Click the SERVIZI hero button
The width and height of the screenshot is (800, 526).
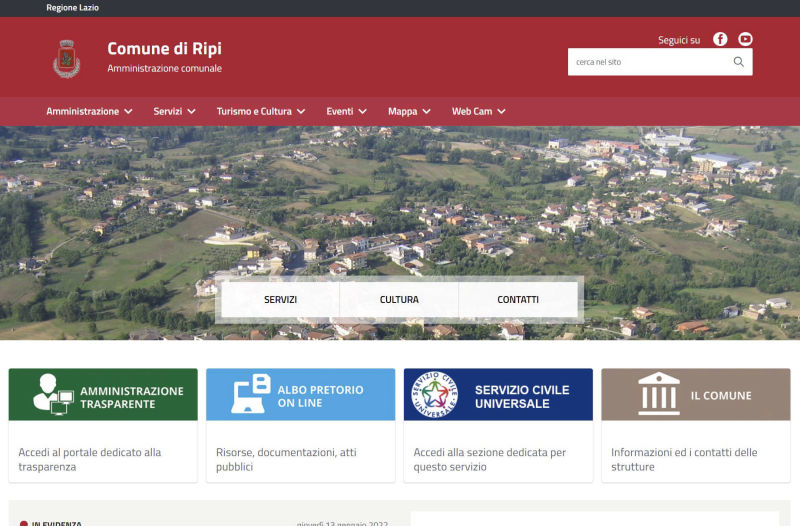(x=280, y=299)
